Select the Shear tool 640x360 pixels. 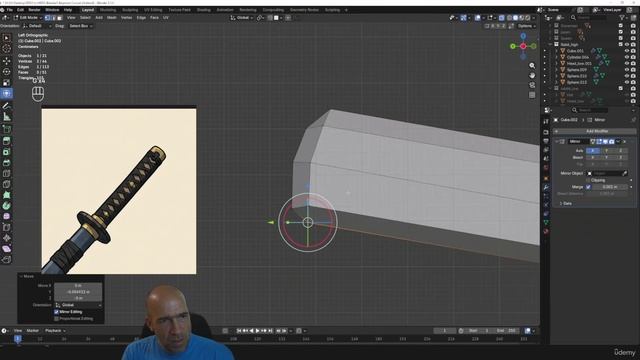coord(7,249)
